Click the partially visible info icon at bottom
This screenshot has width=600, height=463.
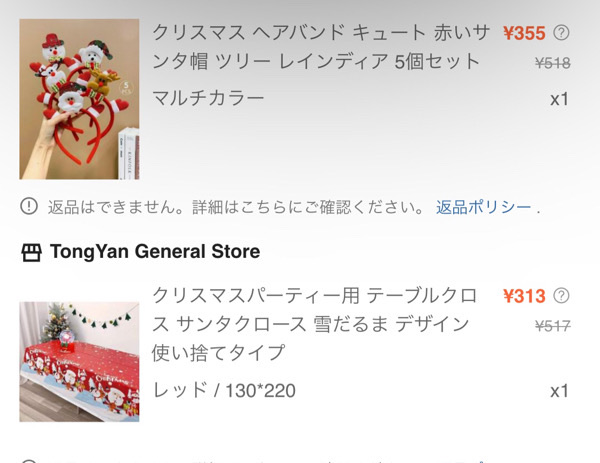(x=29, y=461)
